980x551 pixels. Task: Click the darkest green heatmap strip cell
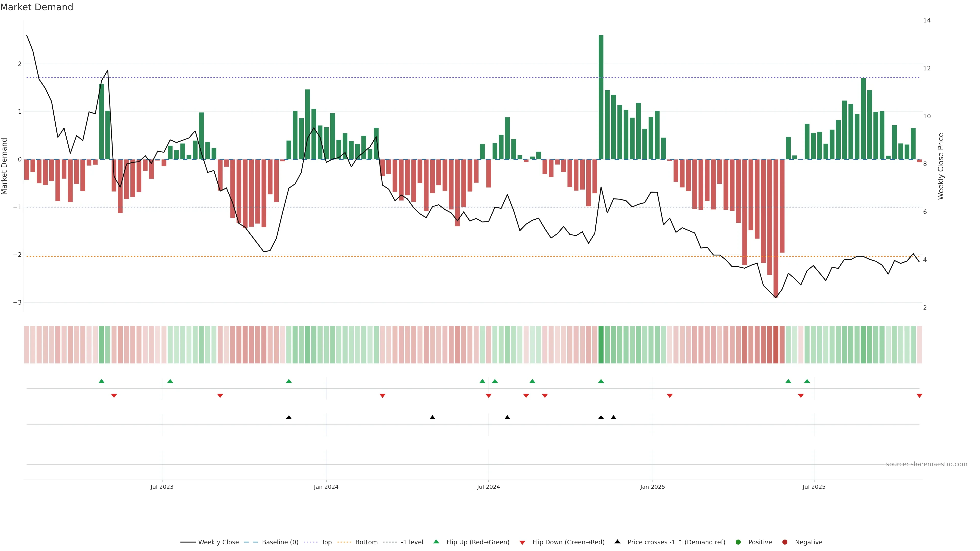601,345
